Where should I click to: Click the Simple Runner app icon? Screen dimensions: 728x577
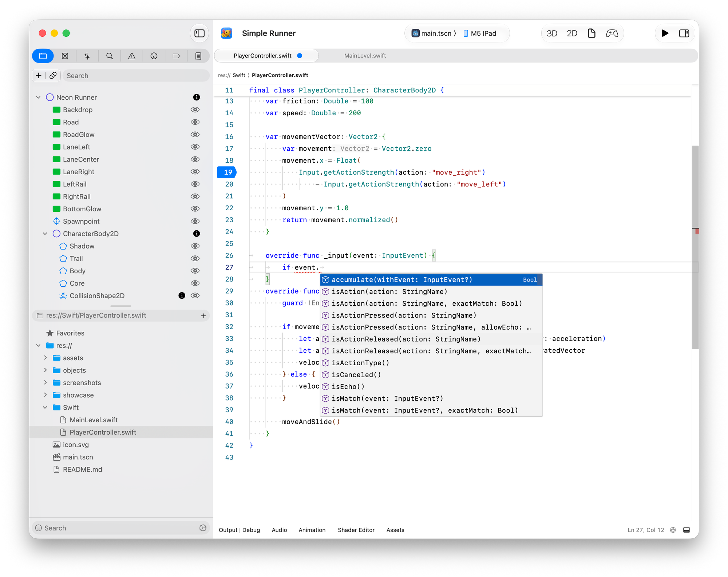point(227,33)
